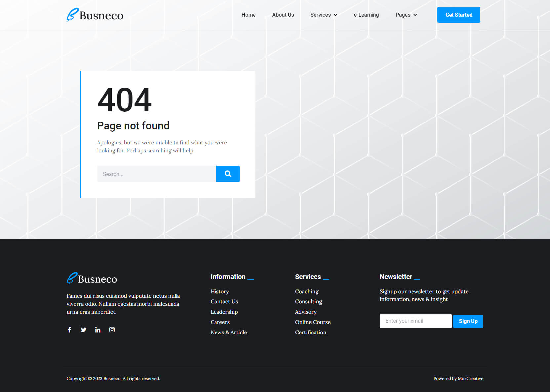Click the Newsletter footer heading
This screenshot has width=550, height=392.
(x=396, y=277)
